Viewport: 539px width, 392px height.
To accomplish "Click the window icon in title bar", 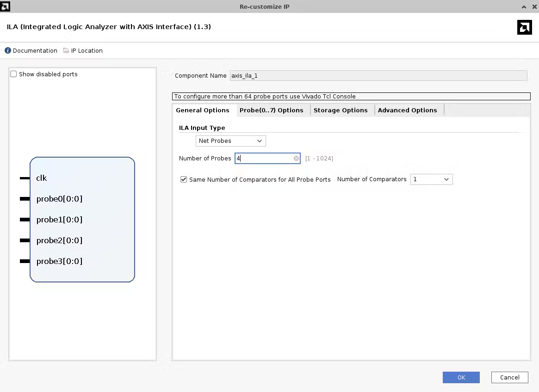I will point(5,6).
